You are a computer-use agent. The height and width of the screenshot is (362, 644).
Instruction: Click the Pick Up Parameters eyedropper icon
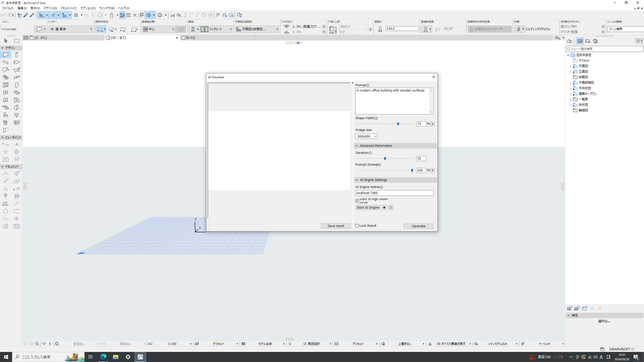point(26,15)
